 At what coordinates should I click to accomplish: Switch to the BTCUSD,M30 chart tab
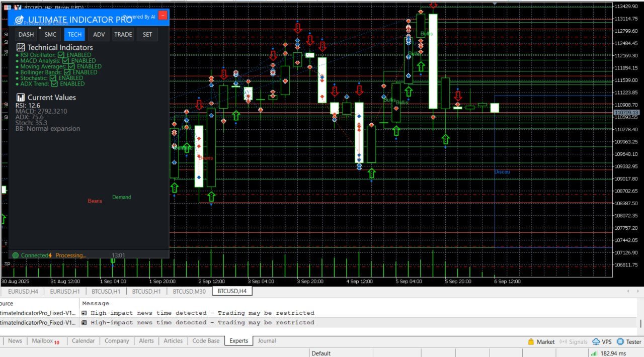tap(189, 291)
